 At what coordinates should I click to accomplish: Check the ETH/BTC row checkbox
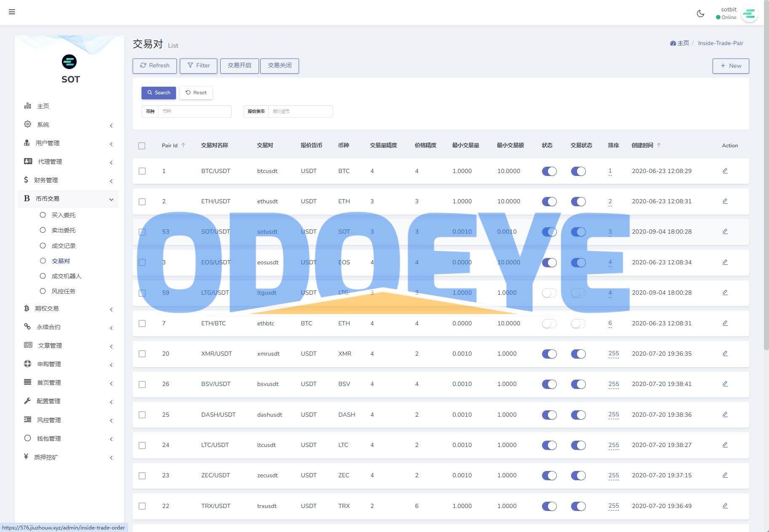point(142,324)
